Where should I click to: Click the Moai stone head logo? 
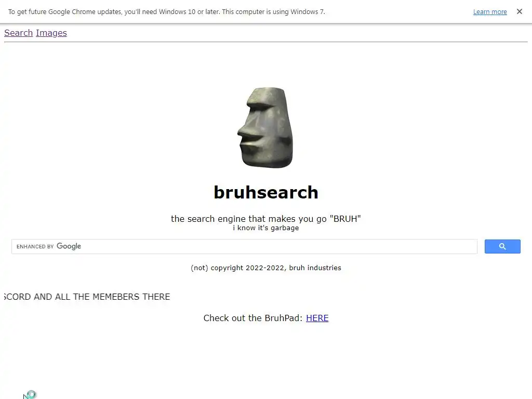[265, 127]
